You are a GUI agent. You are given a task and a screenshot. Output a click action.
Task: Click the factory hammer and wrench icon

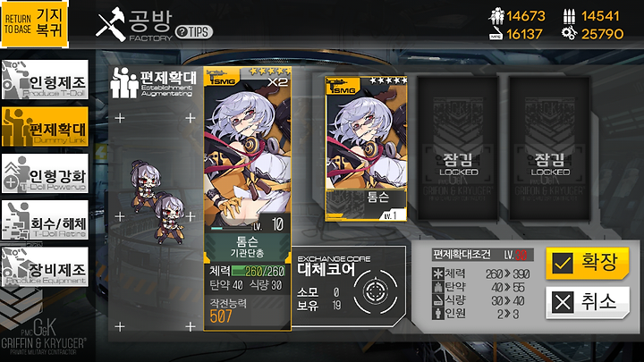tap(111, 24)
